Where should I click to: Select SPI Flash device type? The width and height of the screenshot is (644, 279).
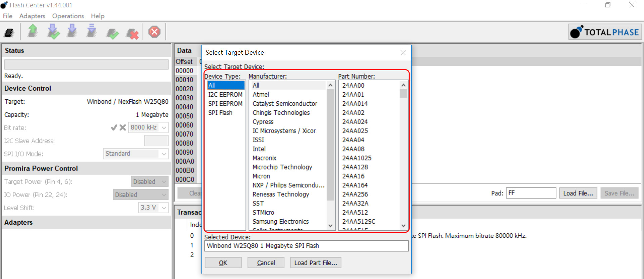click(220, 112)
